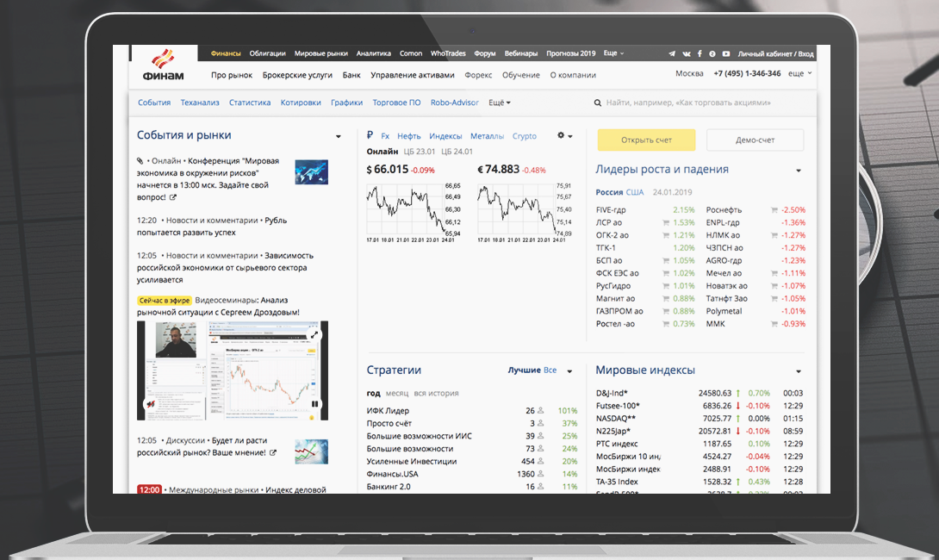Click the search magnifier icon
This screenshot has height=560, width=939.
pyautogui.click(x=598, y=103)
